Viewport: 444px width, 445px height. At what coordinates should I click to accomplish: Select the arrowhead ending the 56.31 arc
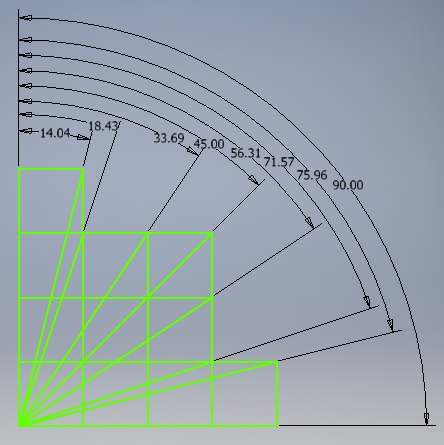(310, 223)
